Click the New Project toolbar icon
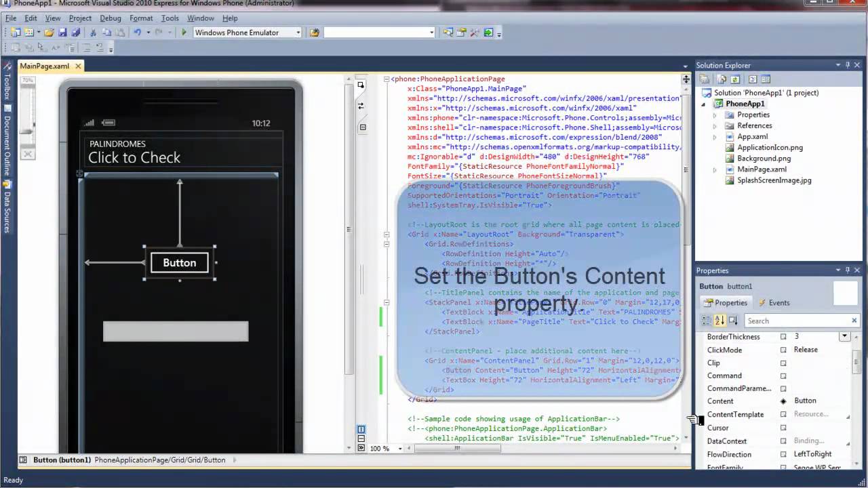 pyautogui.click(x=15, y=33)
